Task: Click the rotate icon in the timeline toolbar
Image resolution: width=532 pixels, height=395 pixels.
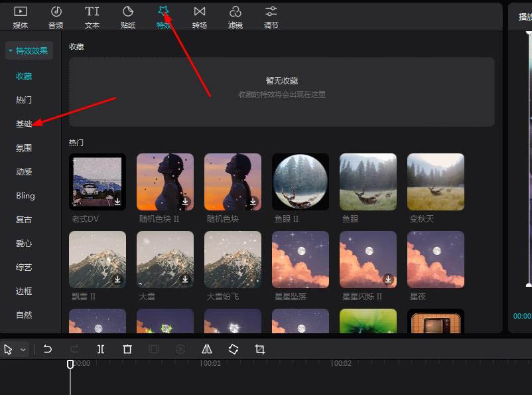Action: coord(233,349)
